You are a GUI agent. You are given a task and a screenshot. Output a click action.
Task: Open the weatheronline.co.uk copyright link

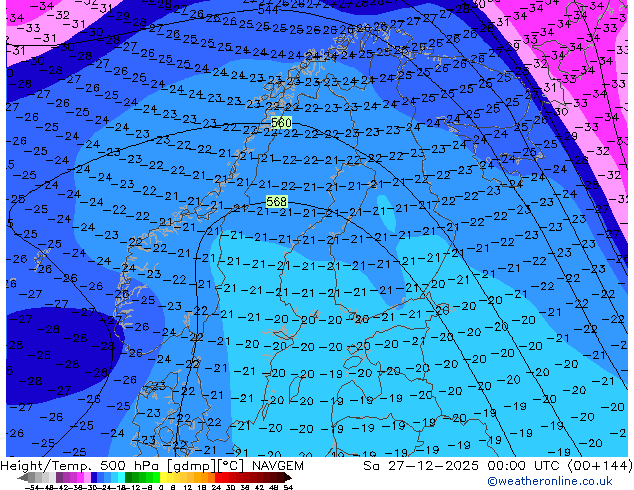click(x=550, y=481)
